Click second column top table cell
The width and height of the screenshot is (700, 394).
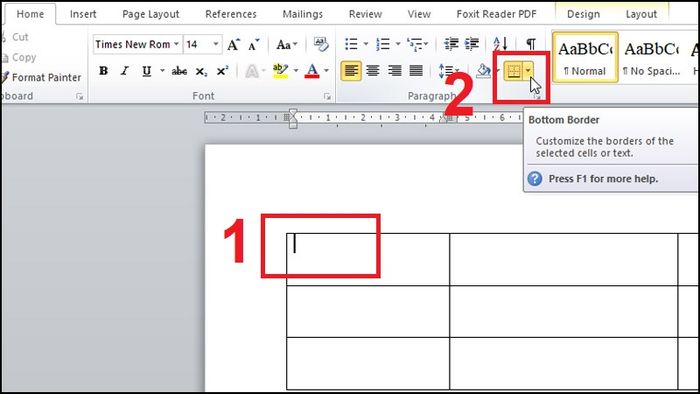pos(563,259)
